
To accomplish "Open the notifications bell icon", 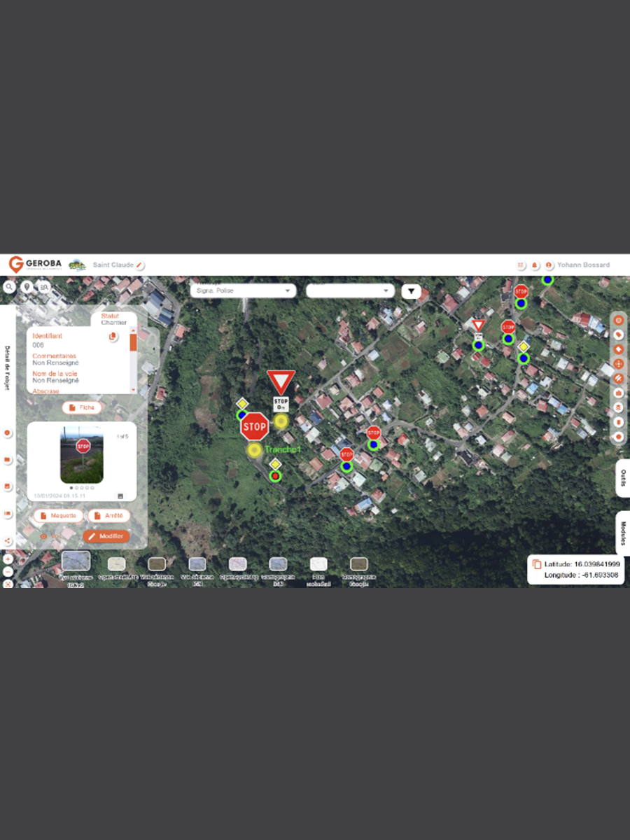I will [x=535, y=265].
